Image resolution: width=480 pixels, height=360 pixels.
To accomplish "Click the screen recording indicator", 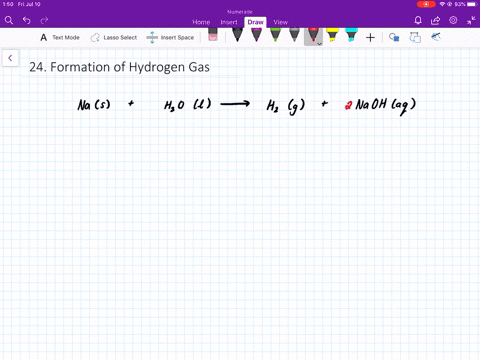I will [x=426, y=4].
